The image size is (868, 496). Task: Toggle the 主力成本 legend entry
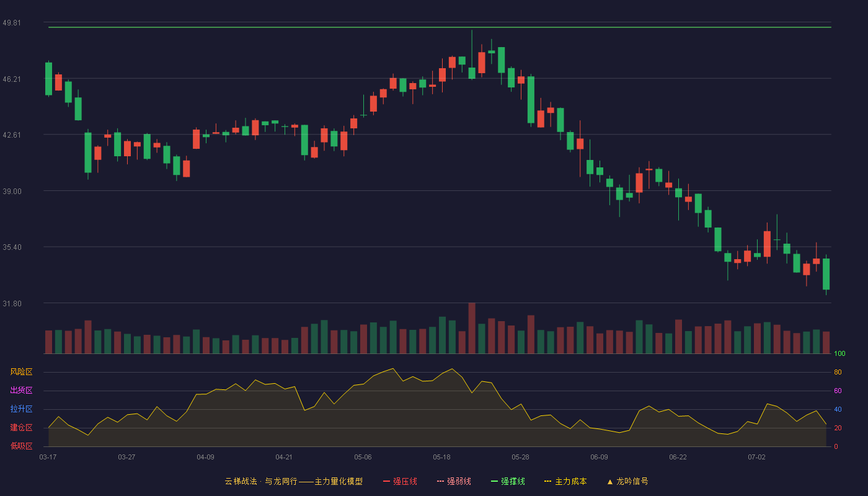click(565, 481)
